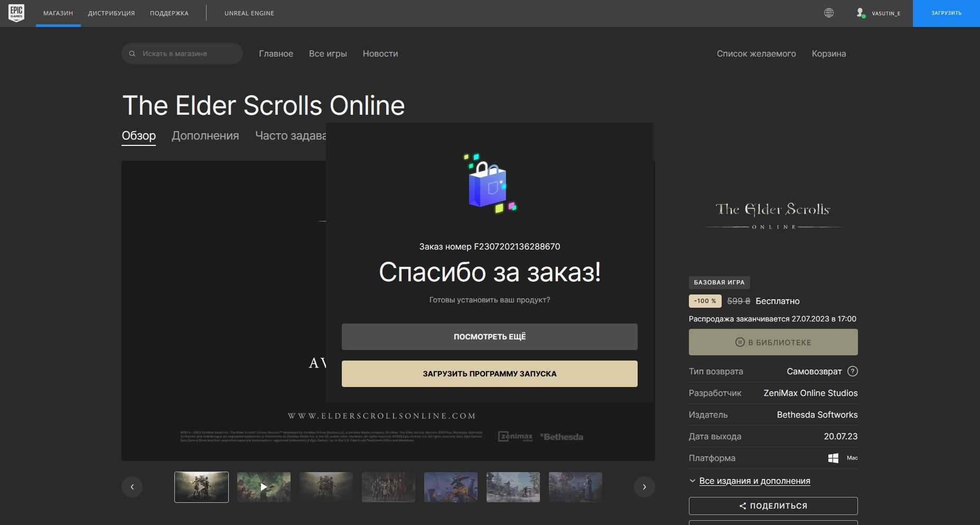This screenshot has width=980, height=525.
Task: Play the second thumbnail video
Action: (264, 487)
